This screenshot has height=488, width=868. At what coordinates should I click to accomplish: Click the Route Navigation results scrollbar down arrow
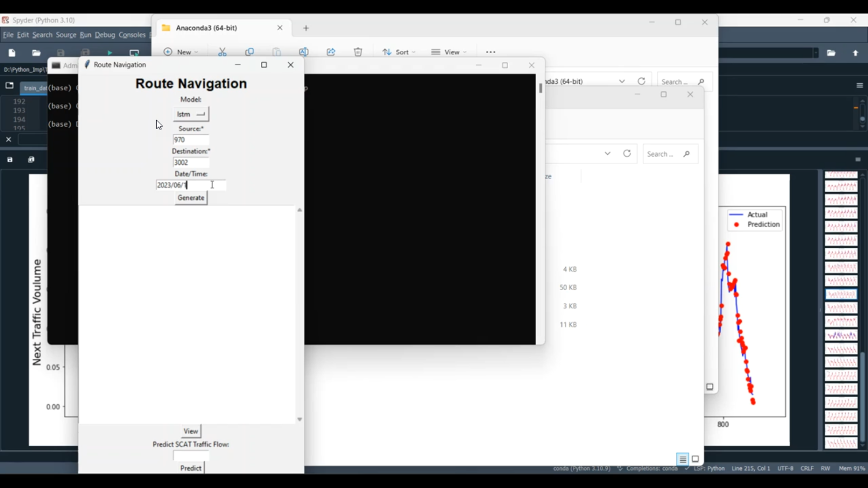(x=300, y=419)
